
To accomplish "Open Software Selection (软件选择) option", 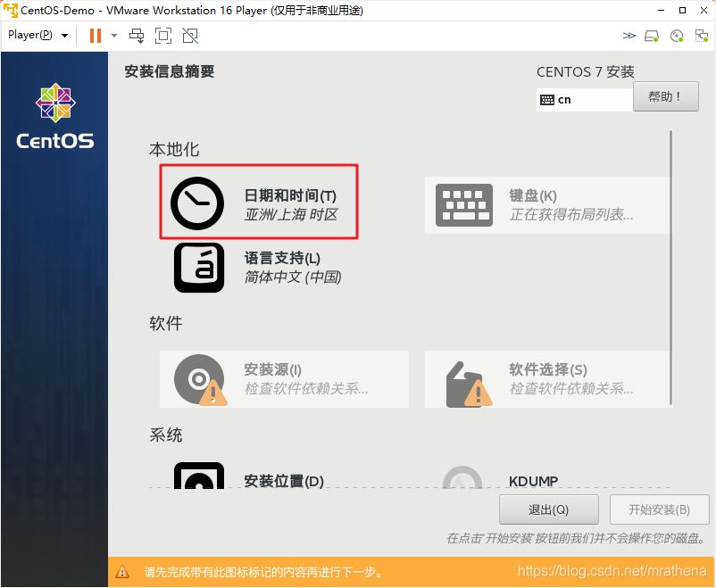I will 547,379.
